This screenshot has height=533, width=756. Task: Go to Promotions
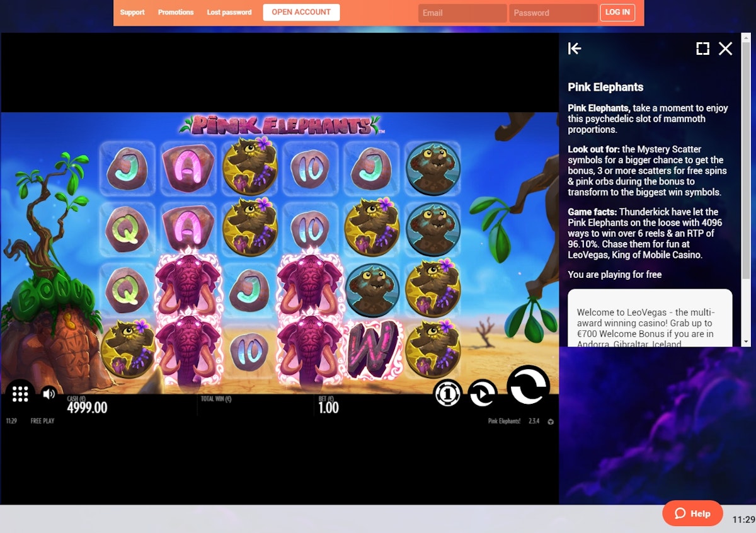[x=176, y=13]
